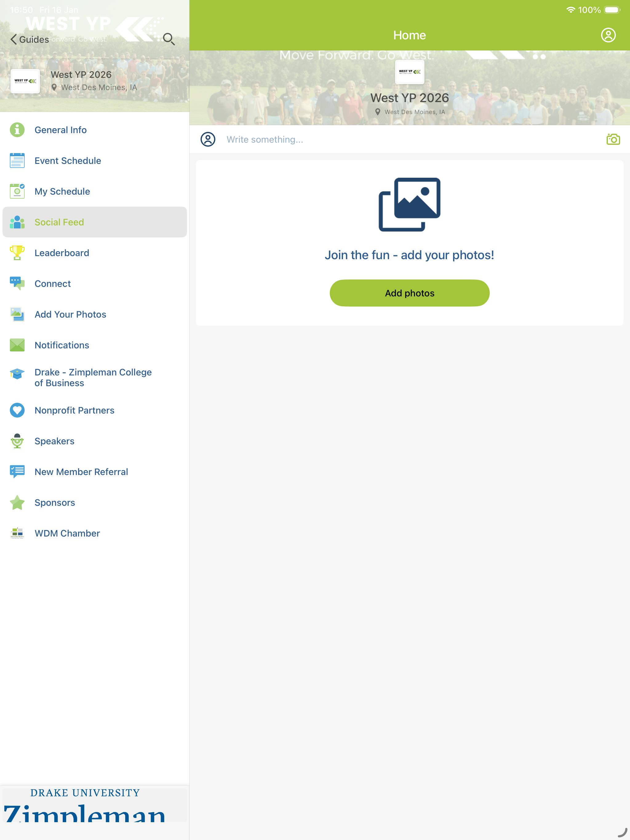
Task: Click the Add photos button
Action: 409,293
